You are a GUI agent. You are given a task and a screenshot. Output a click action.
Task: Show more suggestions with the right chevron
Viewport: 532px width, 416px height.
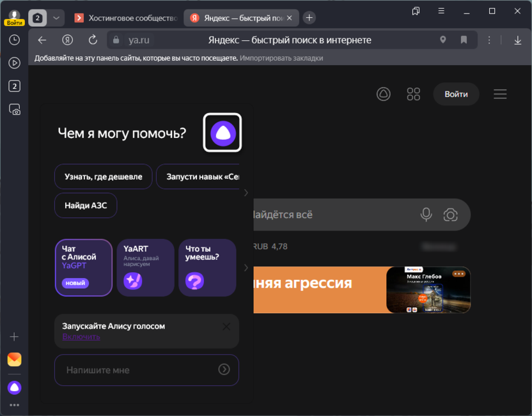coord(246,192)
